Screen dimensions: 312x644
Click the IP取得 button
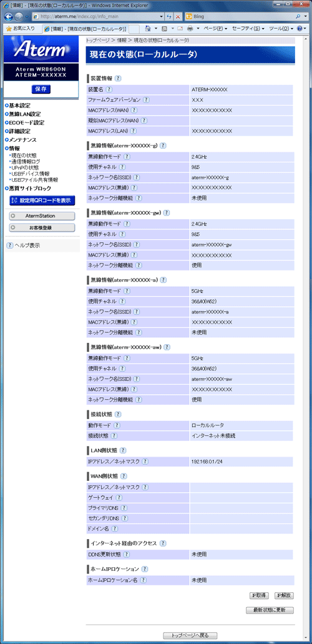point(260,595)
